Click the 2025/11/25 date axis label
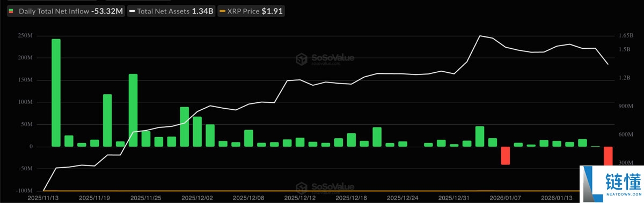The width and height of the screenshot is (644, 203). coord(145,198)
